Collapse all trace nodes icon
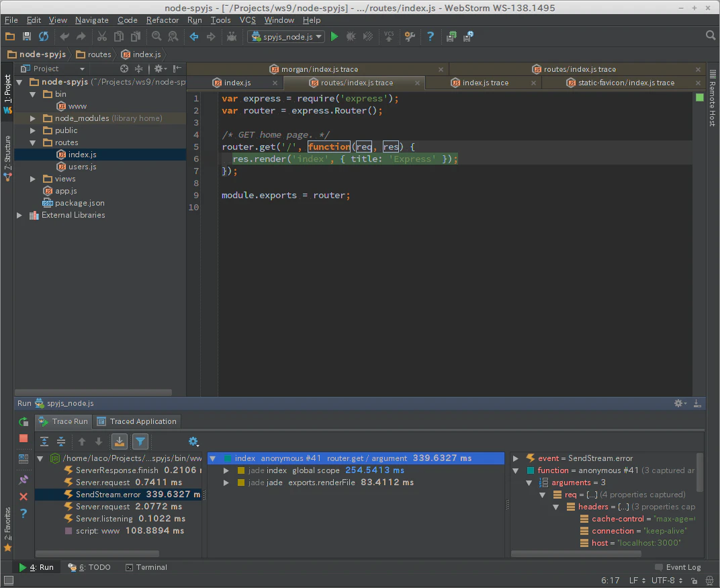Image resolution: width=720 pixels, height=588 pixels. (x=60, y=442)
